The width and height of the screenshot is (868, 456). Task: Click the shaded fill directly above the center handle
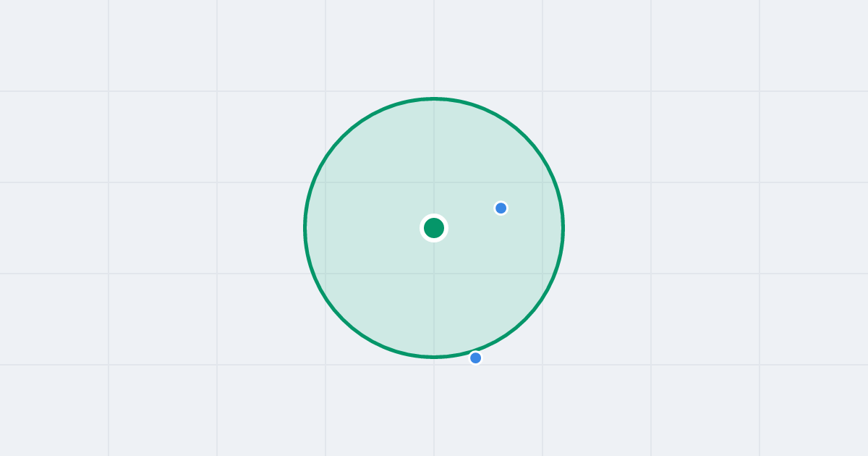click(x=434, y=159)
